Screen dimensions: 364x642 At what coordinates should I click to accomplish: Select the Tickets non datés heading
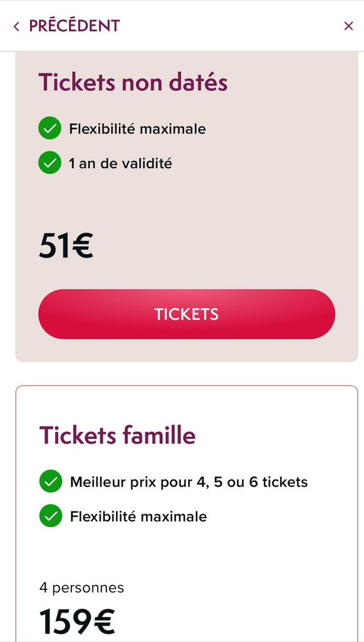tap(134, 82)
